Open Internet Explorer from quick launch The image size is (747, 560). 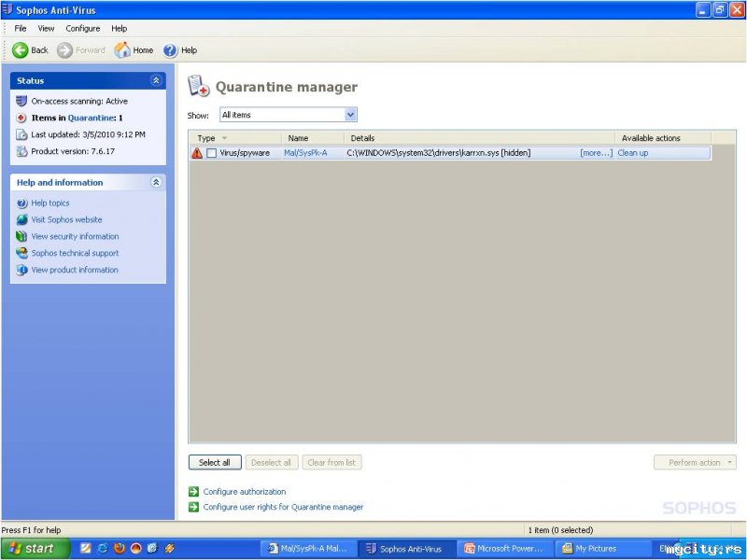tap(102, 548)
